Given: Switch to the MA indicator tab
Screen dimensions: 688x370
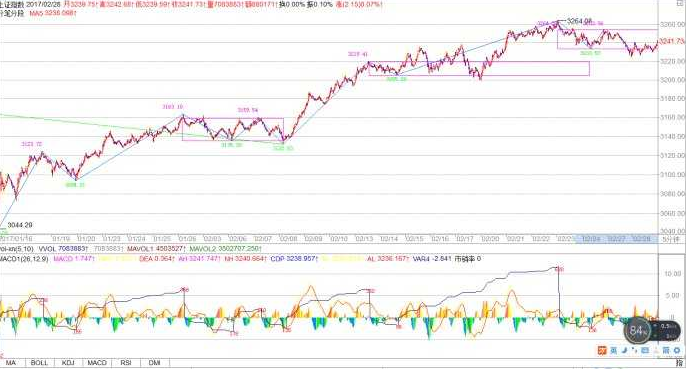Looking at the screenshot, I should pos(11,363).
